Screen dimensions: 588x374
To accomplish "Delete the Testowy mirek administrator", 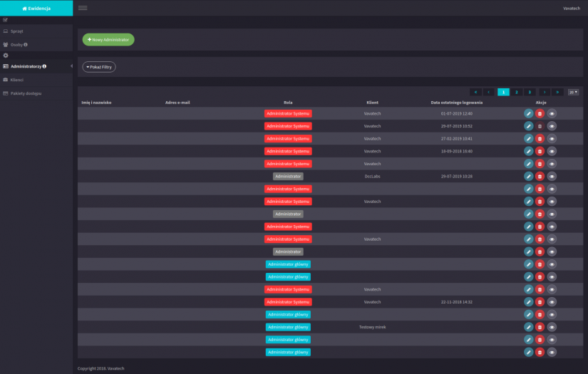I will coord(540,327).
